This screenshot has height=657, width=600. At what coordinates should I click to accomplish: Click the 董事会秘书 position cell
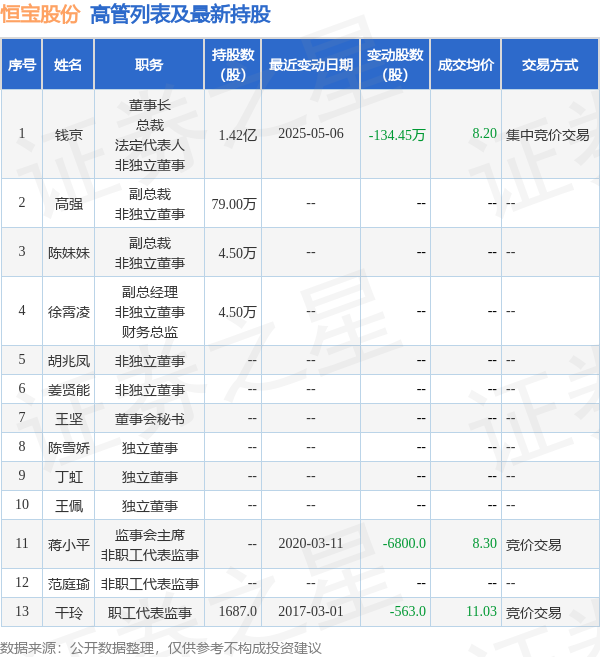click(x=150, y=419)
